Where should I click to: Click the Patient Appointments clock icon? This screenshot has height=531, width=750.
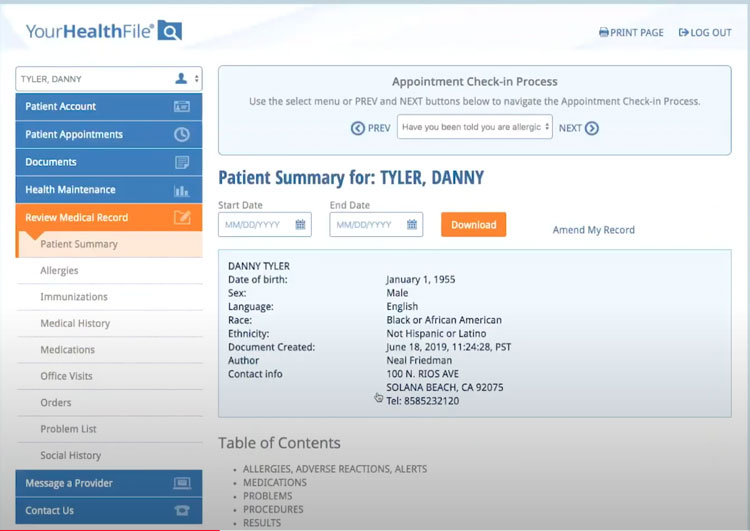pos(181,135)
